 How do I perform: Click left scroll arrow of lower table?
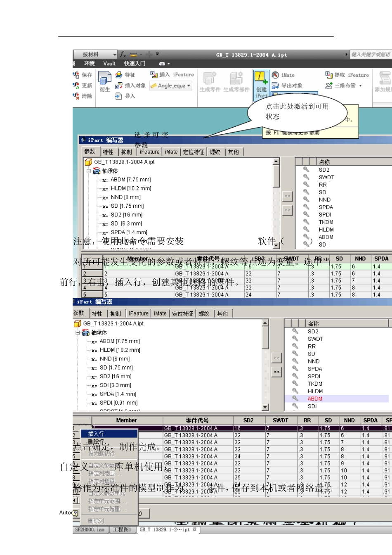(75, 500)
